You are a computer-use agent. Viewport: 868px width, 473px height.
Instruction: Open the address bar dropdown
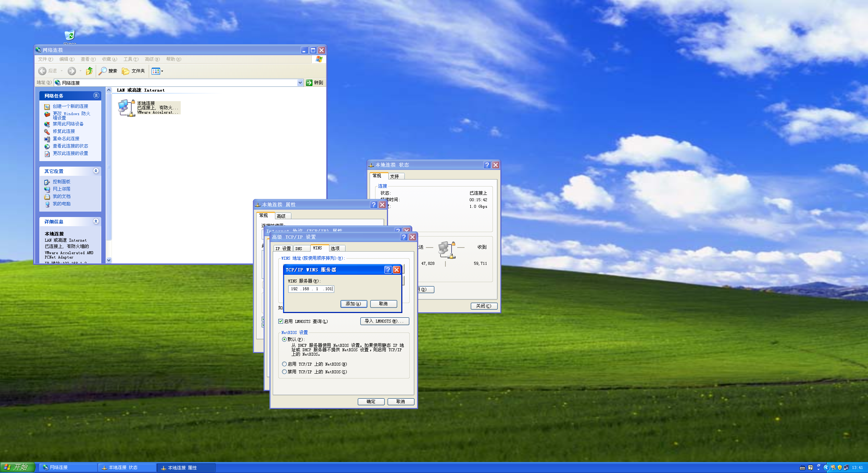click(300, 83)
